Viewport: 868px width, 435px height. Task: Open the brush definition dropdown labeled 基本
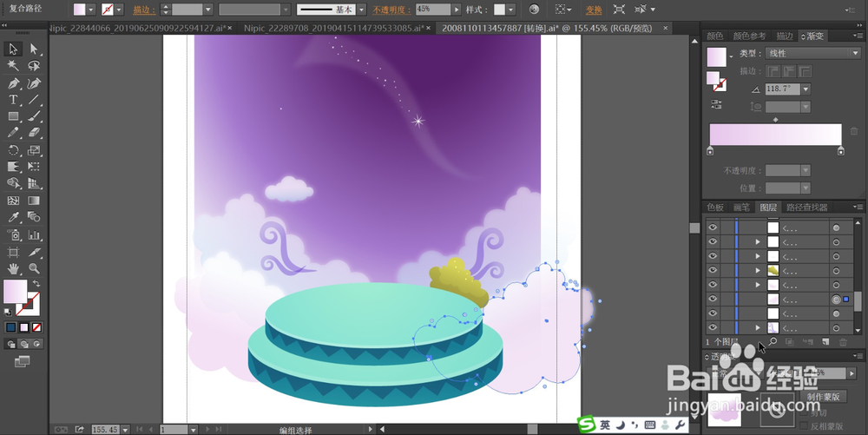361,10
